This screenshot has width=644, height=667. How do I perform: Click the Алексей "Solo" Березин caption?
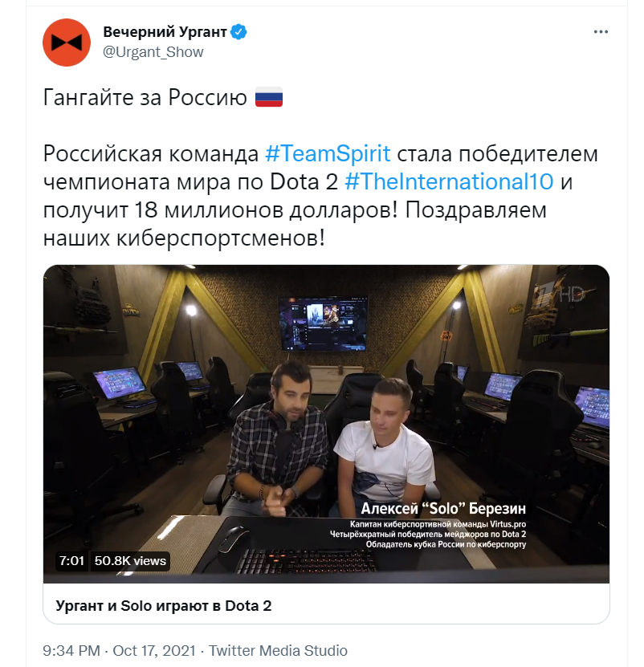tap(443, 508)
